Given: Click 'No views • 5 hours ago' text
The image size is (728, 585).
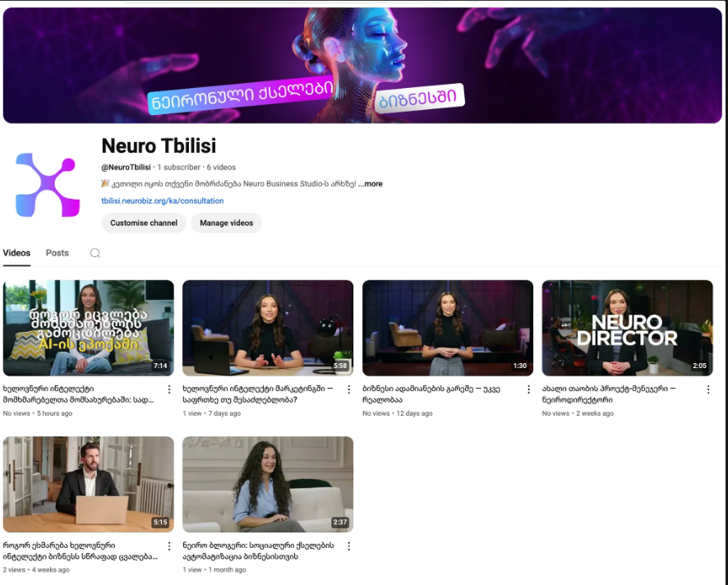Looking at the screenshot, I should tap(38, 413).
